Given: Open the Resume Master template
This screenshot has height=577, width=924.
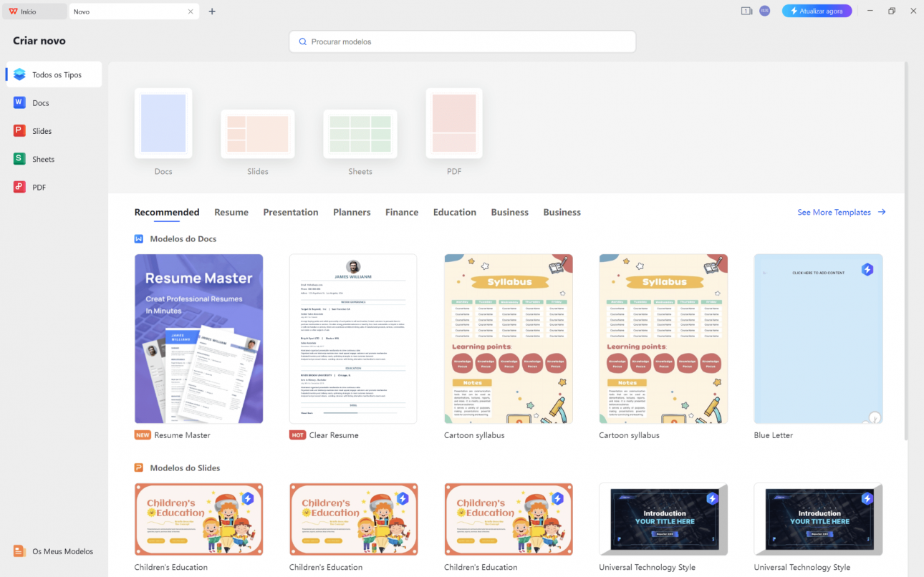Looking at the screenshot, I should pos(198,339).
